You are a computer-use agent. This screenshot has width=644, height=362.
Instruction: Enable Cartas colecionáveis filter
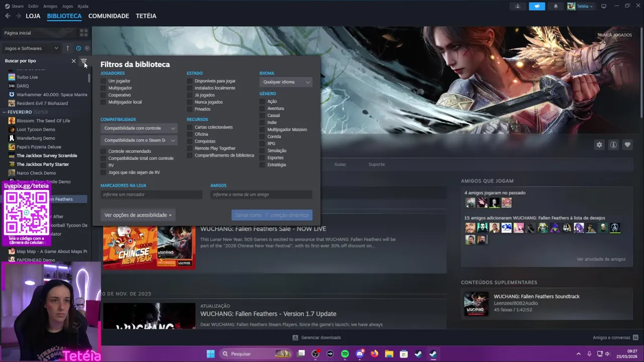[190, 127]
